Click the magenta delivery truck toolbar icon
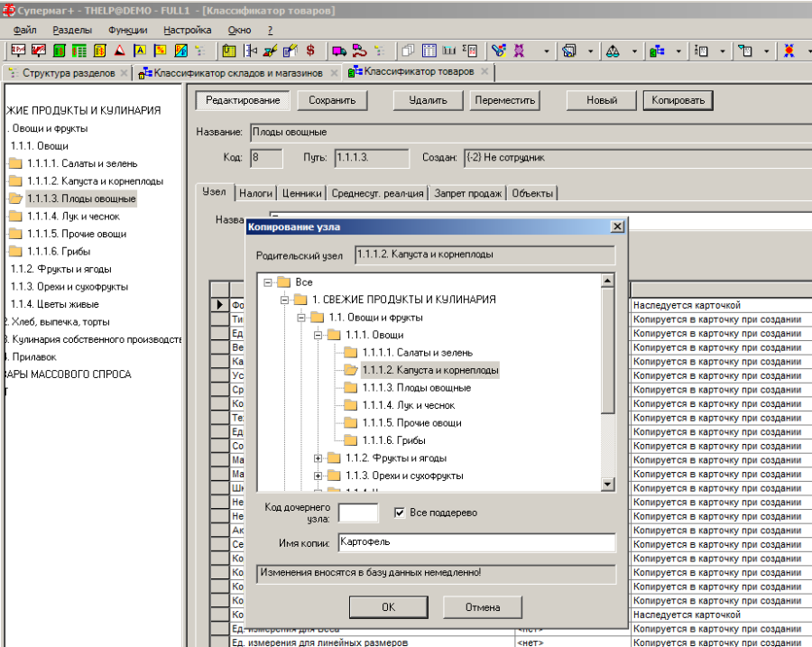This screenshot has width=812, height=647. (x=339, y=51)
